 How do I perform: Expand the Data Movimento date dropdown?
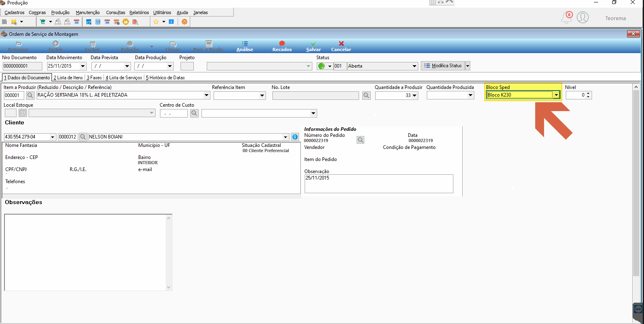point(83,66)
